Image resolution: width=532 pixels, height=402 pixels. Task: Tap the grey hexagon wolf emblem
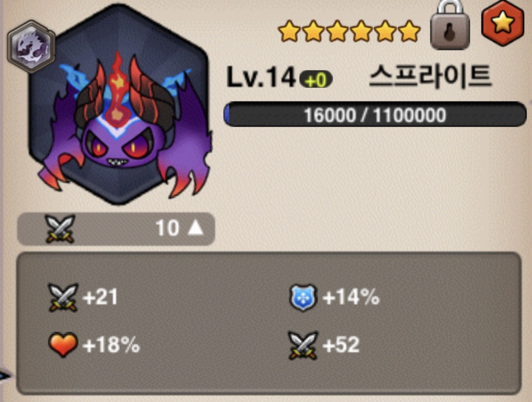point(31,46)
